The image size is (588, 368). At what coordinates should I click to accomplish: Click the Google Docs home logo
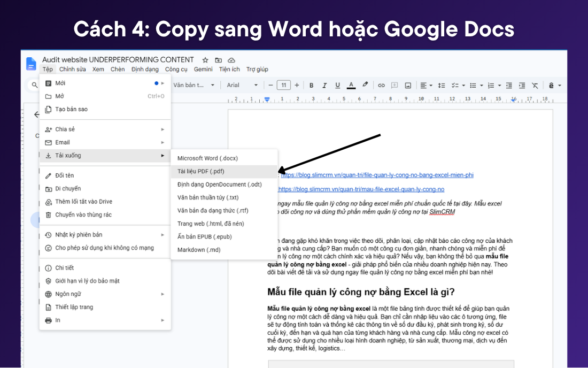[31, 64]
